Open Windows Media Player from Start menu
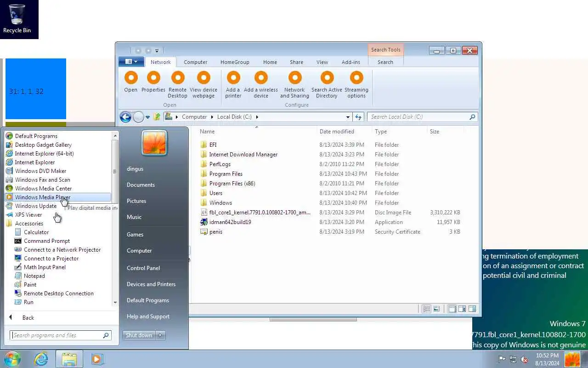The height and width of the screenshot is (368, 588). pos(58,197)
